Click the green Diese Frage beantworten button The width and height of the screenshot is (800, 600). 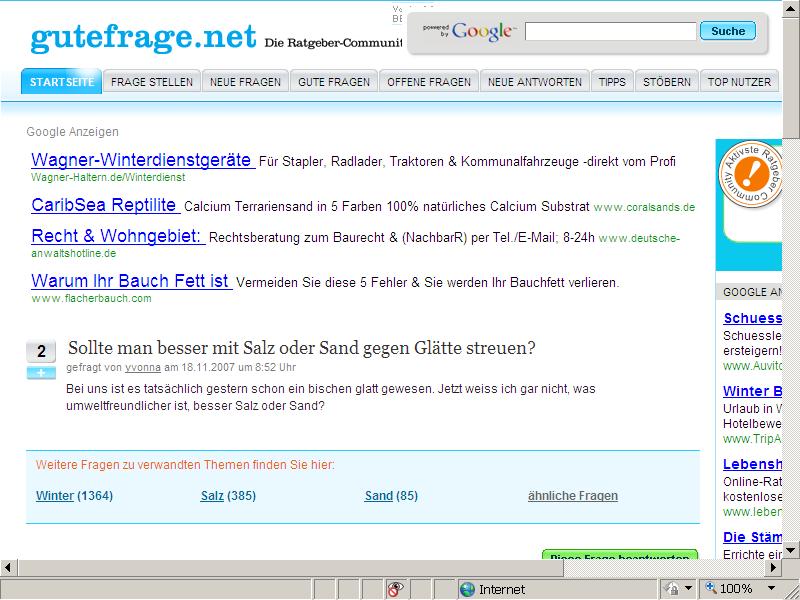click(619, 554)
